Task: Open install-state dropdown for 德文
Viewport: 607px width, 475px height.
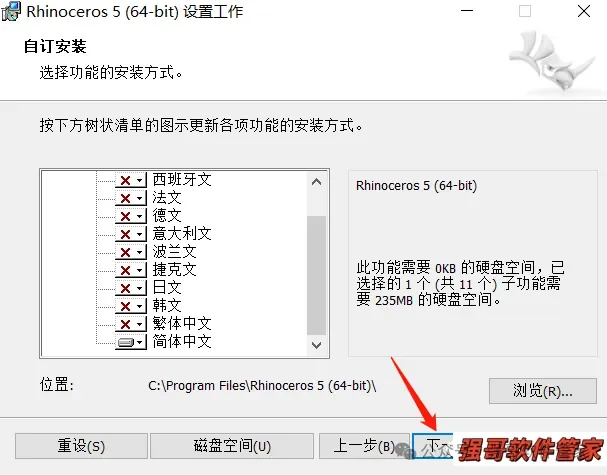Action: (131, 216)
